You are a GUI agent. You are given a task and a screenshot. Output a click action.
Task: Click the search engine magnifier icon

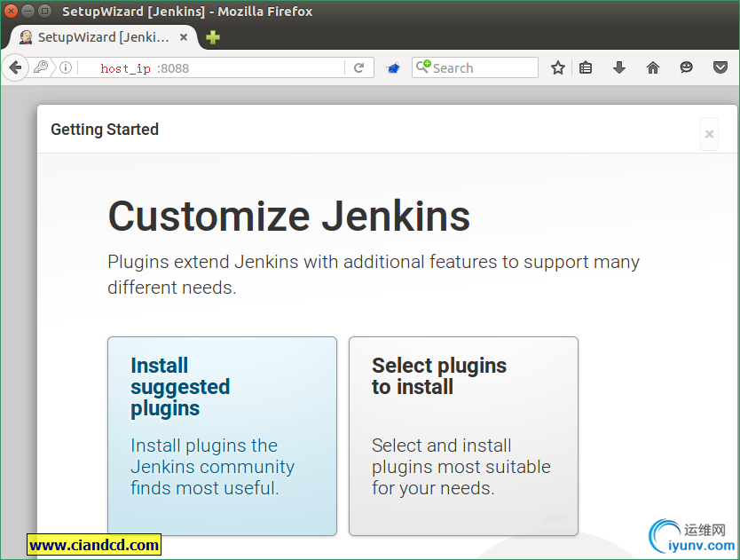coord(423,67)
